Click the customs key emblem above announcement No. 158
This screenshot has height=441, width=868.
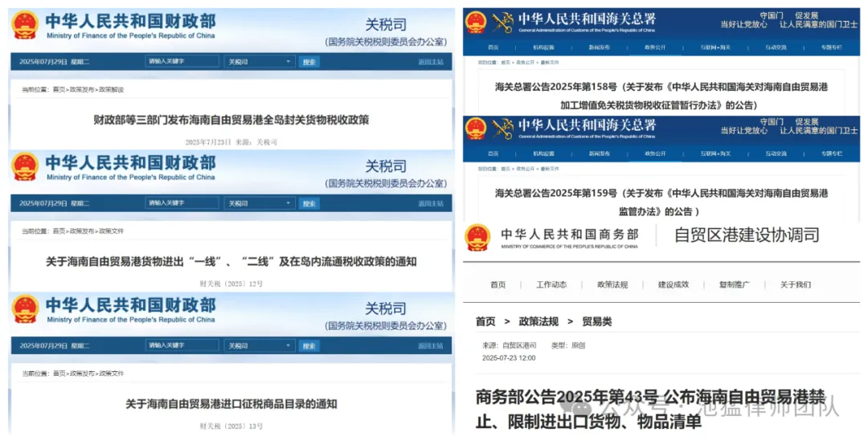click(x=503, y=22)
